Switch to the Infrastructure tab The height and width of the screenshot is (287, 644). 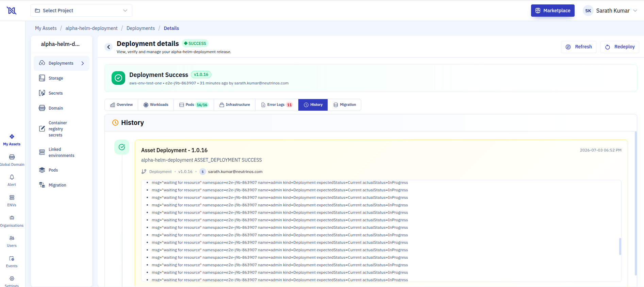coord(235,105)
